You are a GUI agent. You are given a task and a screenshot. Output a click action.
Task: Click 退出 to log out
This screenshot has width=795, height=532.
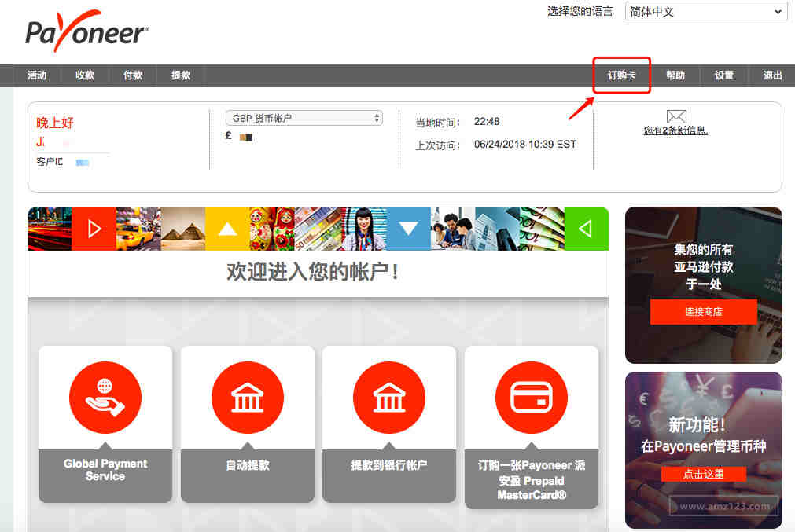tap(772, 75)
